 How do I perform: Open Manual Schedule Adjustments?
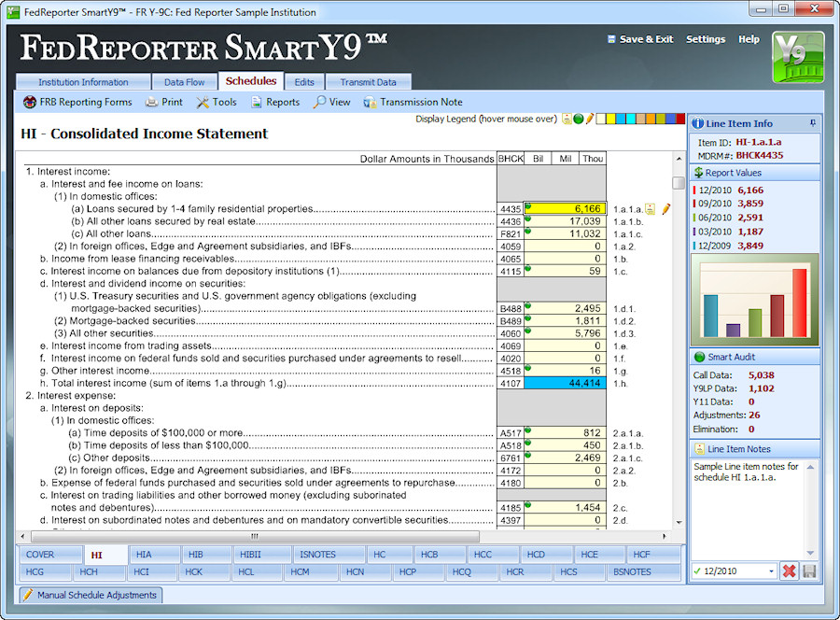[x=91, y=595]
